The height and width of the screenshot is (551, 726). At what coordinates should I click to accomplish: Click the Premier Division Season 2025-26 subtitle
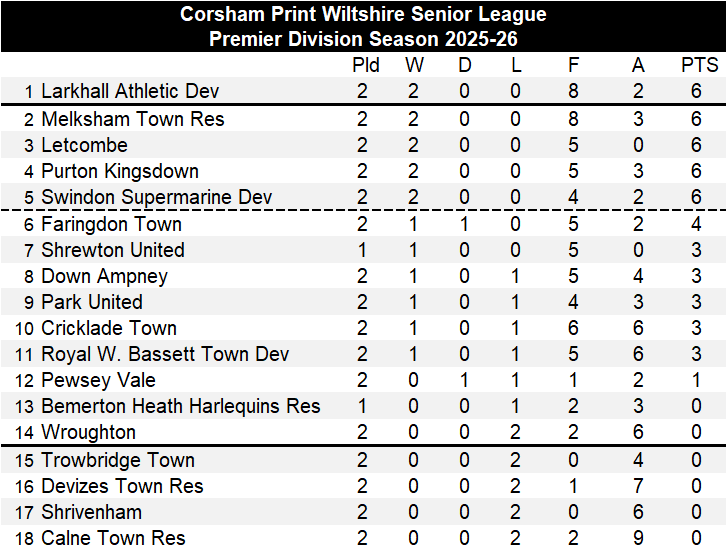pos(363,40)
